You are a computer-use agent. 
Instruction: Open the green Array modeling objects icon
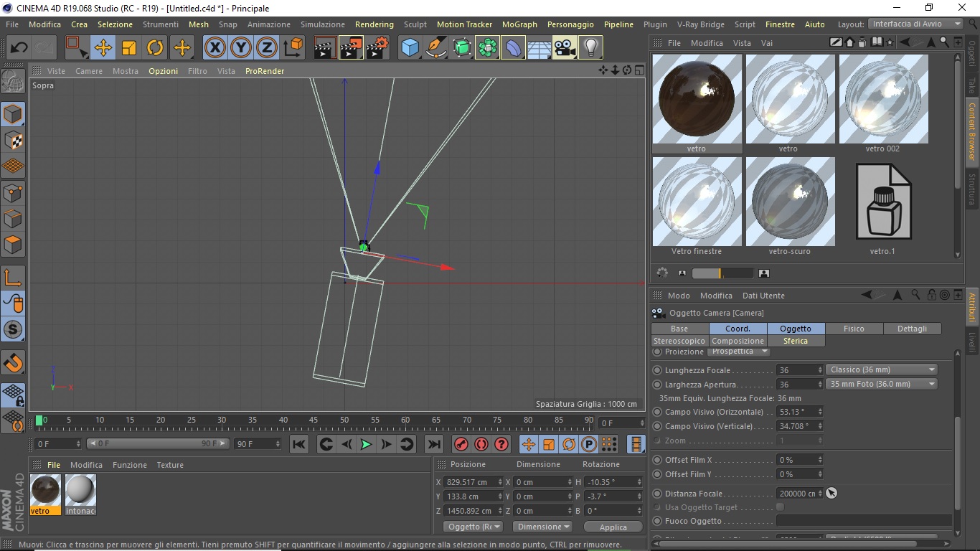pos(487,48)
